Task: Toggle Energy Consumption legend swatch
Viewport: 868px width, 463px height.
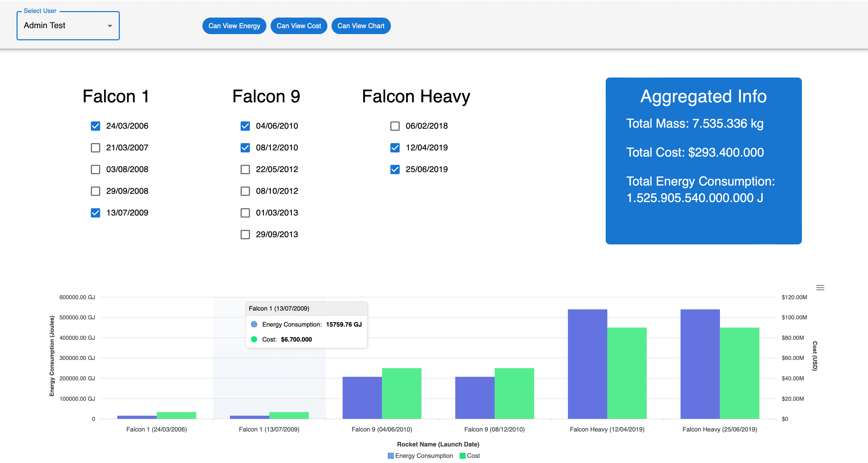Action: 391,456
